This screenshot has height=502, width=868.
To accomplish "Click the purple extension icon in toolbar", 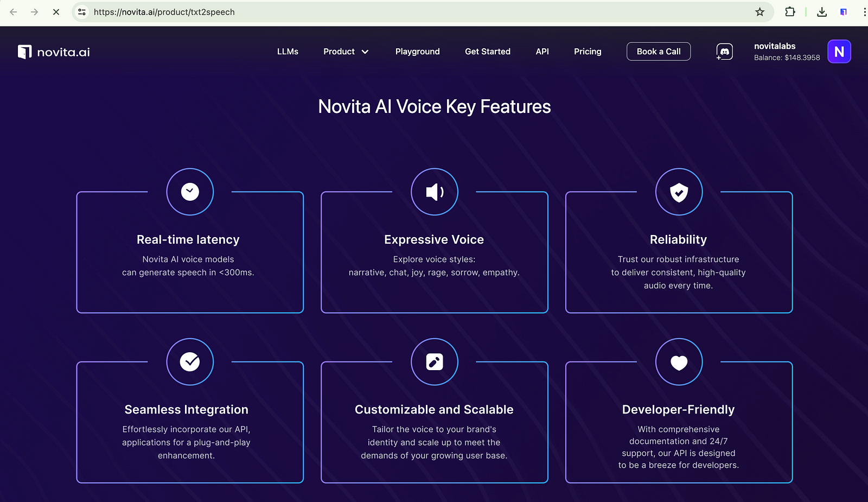I will pyautogui.click(x=844, y=12).
